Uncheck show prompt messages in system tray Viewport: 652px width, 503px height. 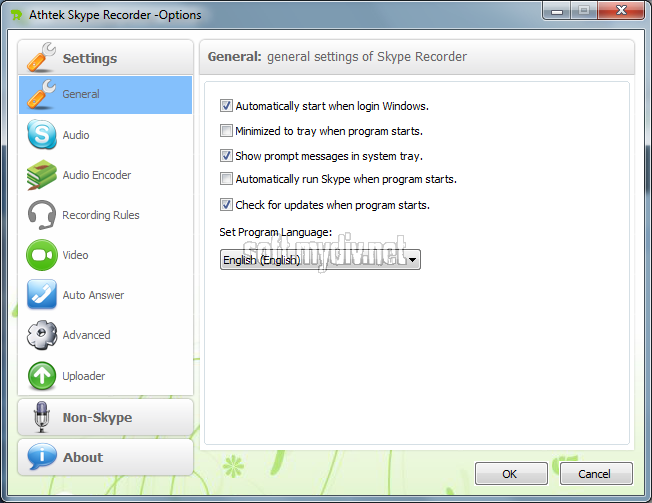point(226,156)
